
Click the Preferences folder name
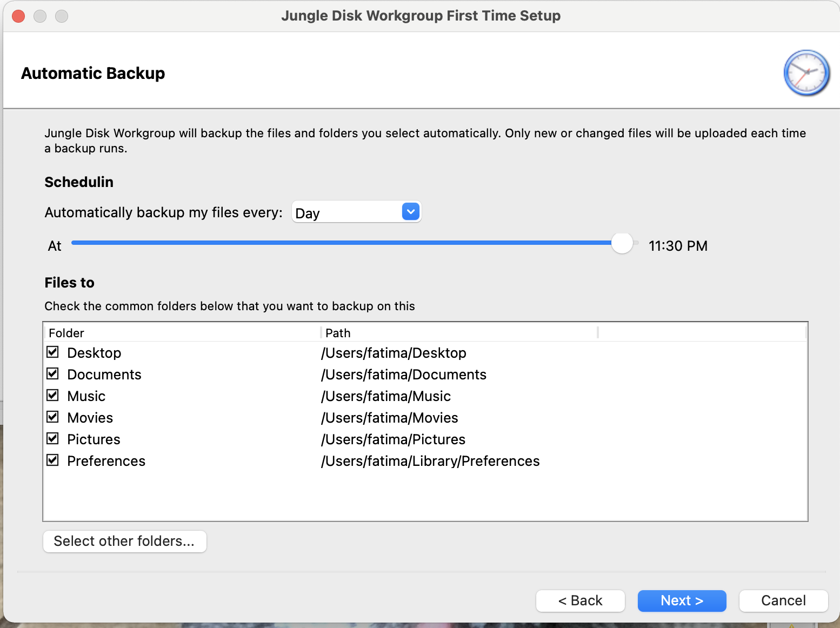(x=106, y=461)
